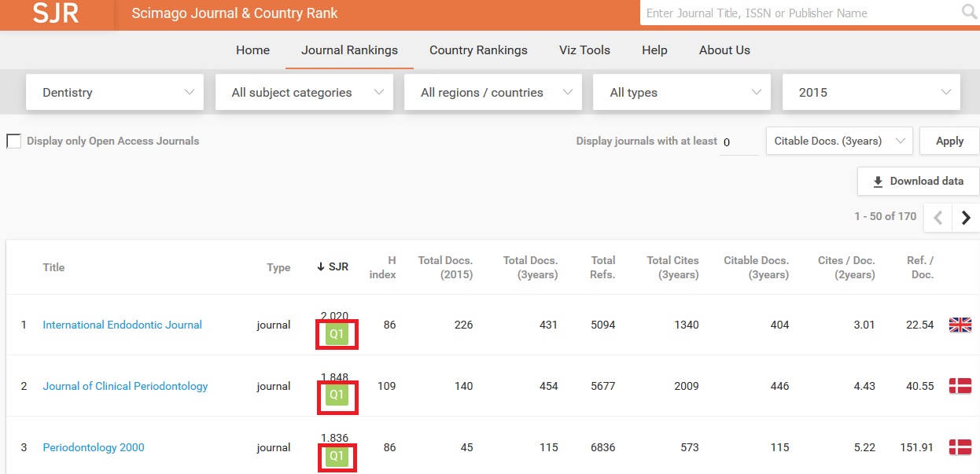The image size is (980, 474).
Task: Click the Title column header
Action: pyautogui.click(x=53, y=267)
